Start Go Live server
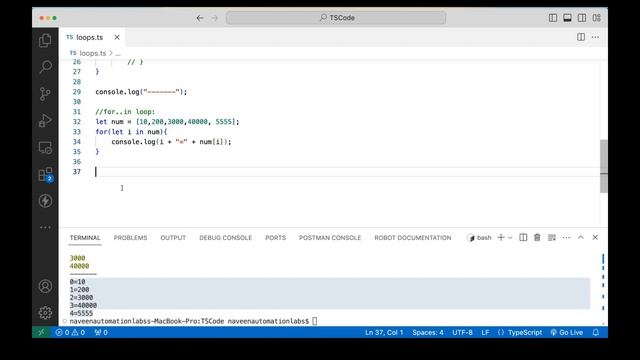Screen dimensions: 640x360 pos(567,332)
